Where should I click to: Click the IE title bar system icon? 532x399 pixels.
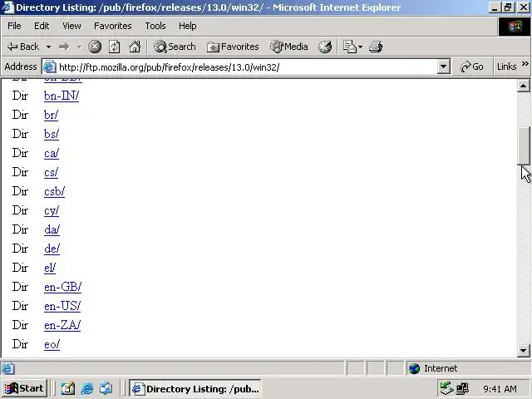[8, 7]
